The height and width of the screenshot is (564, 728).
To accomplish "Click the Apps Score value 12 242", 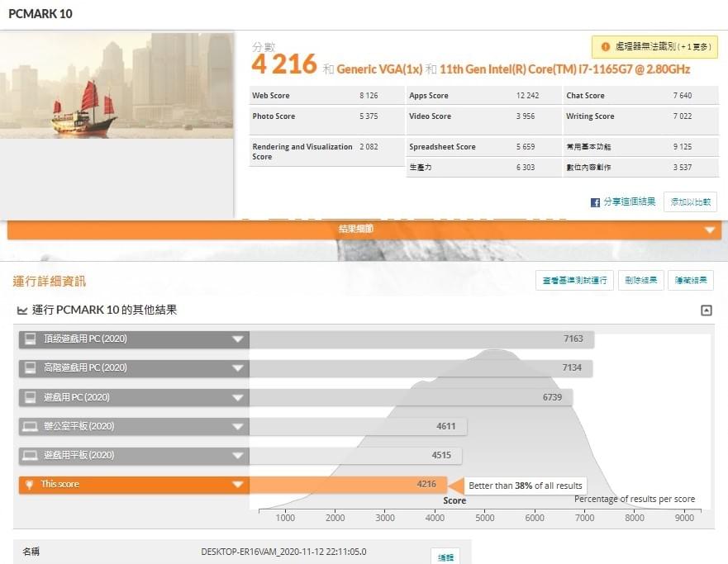I will point(527,96).
